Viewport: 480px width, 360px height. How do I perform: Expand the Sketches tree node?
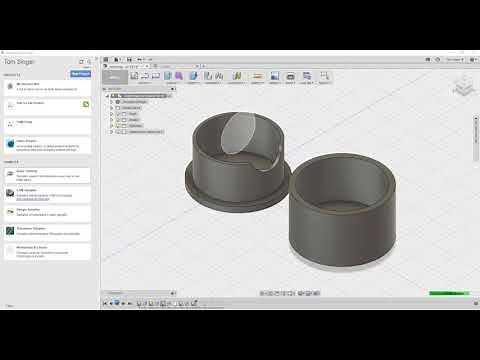click(x=112, y=126)
